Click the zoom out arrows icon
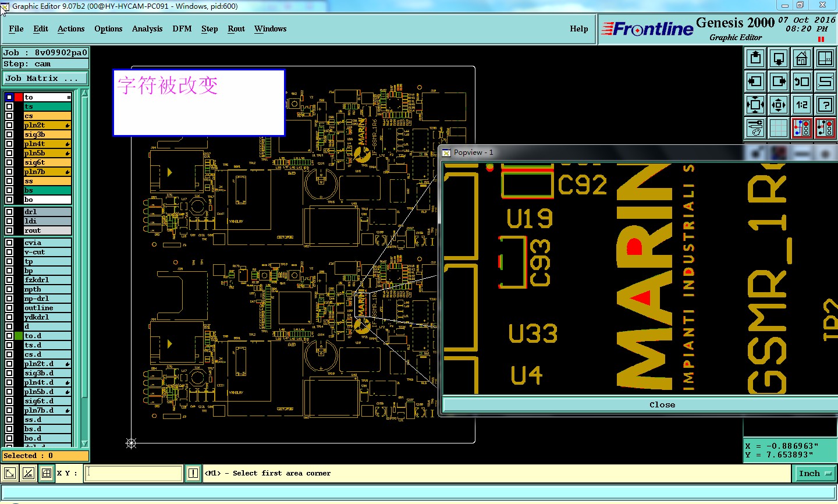This screenshot has width=838, height=504. tap(779, 105)
